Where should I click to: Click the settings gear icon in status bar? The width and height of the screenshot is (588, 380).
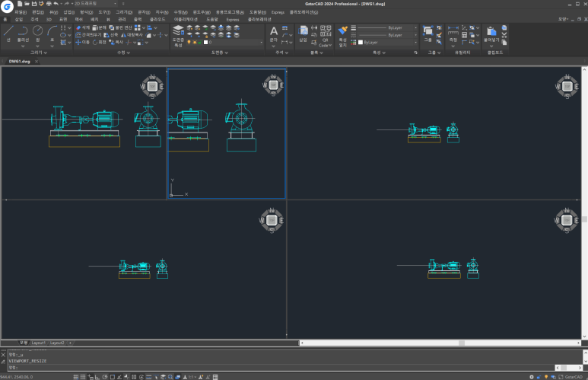[x=532, y=377]
